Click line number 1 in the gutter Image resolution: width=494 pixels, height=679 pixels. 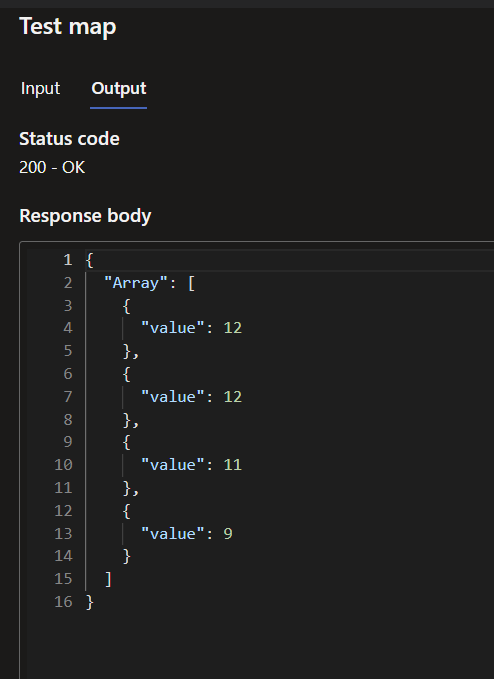pos(68,260)
